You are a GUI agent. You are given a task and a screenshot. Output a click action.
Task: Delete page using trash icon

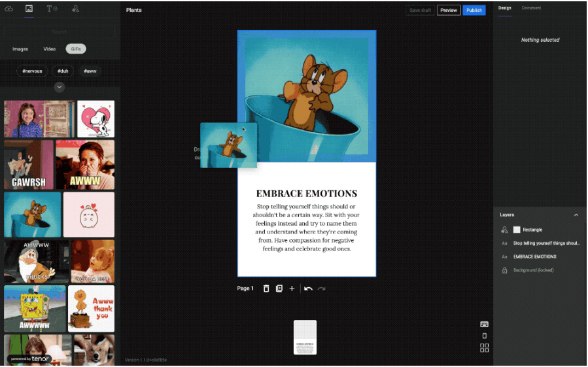266,288
